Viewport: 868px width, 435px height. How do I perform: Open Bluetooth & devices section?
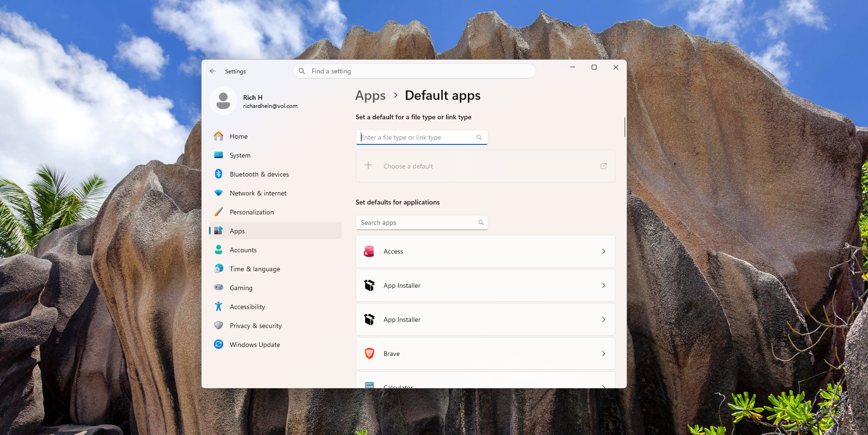click(x=275, y=174)
